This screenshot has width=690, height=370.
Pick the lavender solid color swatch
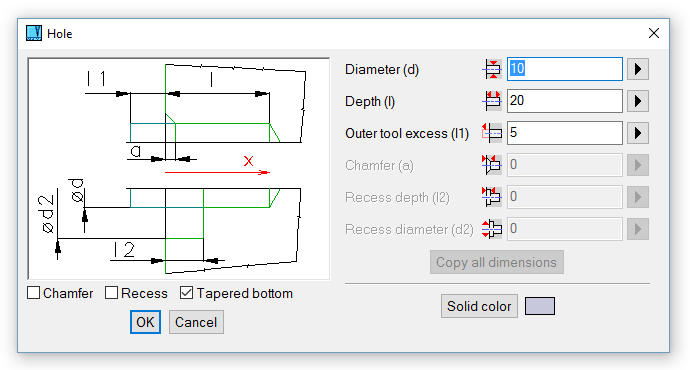click(540, 306)
